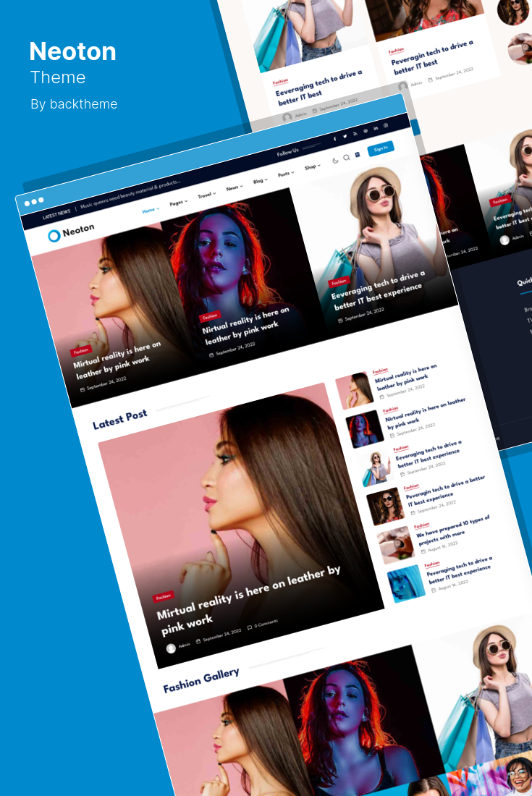Open the Twitter icon in the top bar
This screenshot has width=532, height=796.
point(345,136)
